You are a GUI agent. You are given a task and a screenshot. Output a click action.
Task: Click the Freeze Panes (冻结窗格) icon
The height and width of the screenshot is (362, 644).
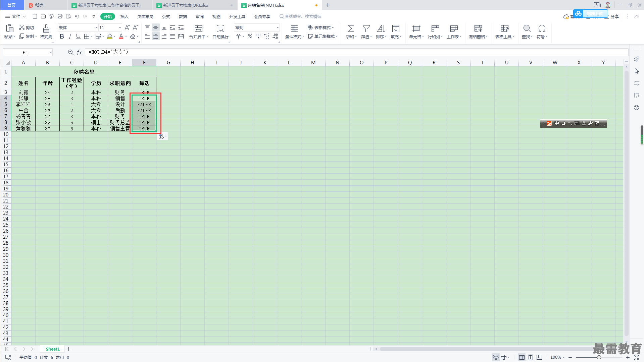[x=478, y=28]
